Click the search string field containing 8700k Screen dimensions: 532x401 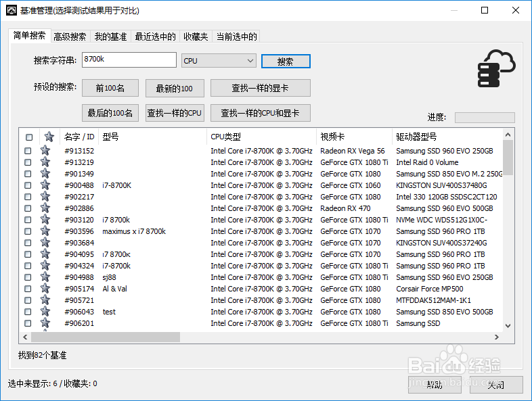129,60
